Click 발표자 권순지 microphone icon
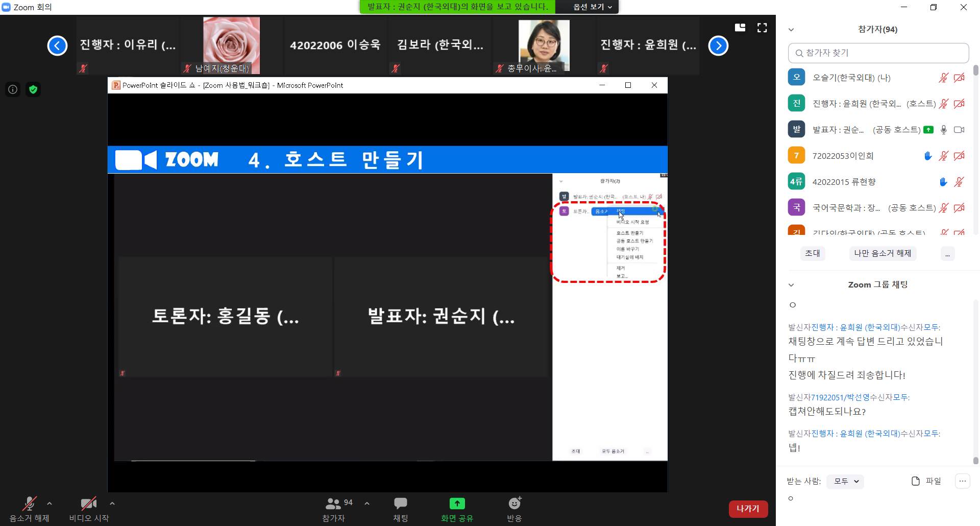 point(944,130)
